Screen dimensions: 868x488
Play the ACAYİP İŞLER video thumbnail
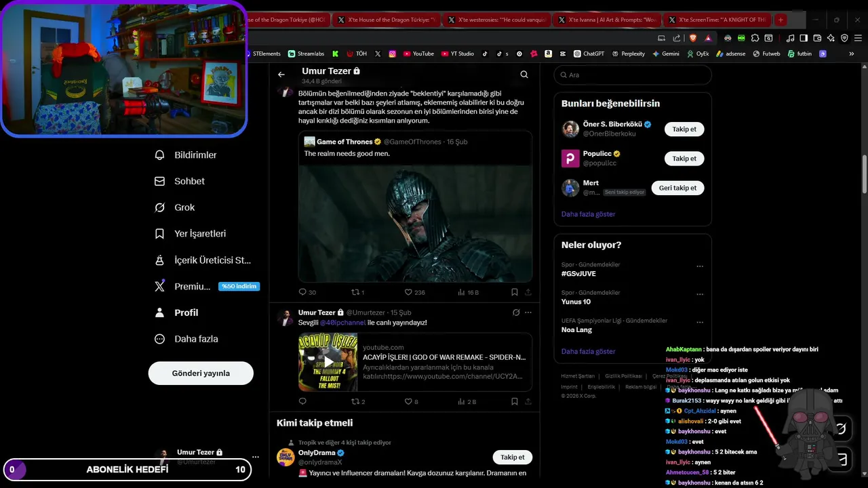328,362
